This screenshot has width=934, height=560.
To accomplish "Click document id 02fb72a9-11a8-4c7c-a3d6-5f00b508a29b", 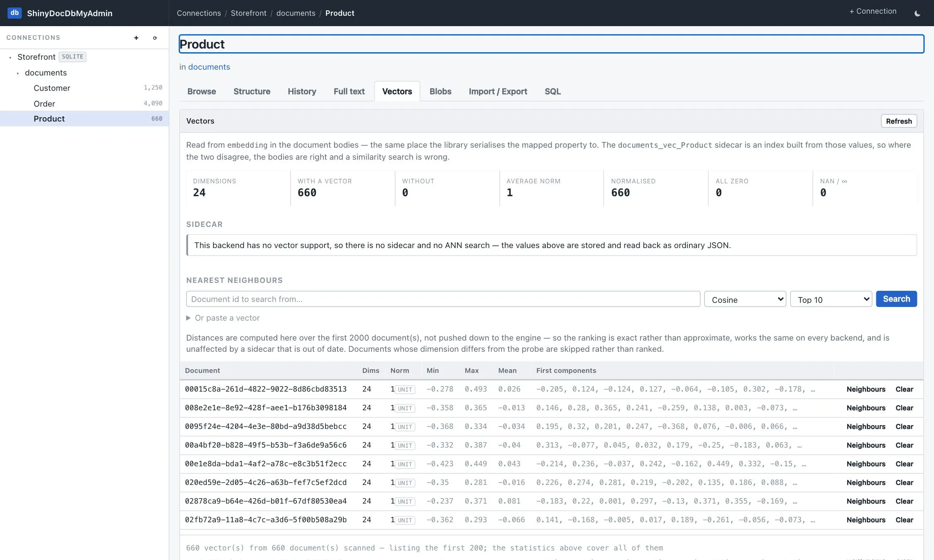I will coord(266,520).
